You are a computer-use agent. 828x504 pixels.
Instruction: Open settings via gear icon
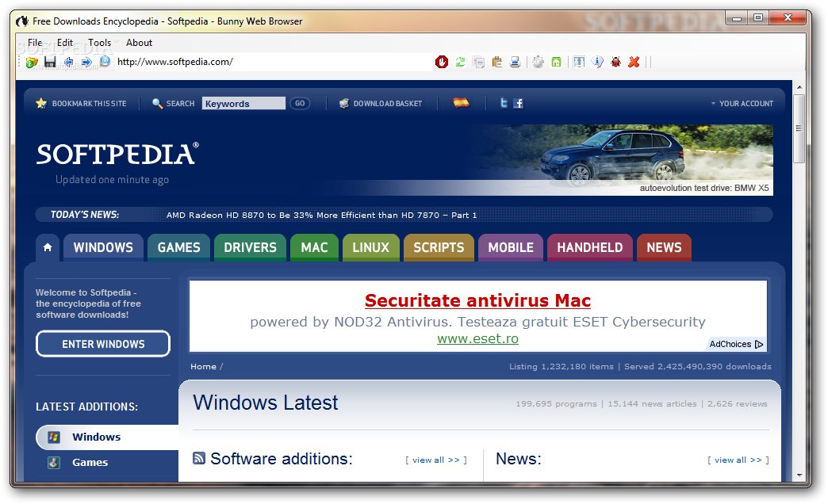(x=538, y=63)
